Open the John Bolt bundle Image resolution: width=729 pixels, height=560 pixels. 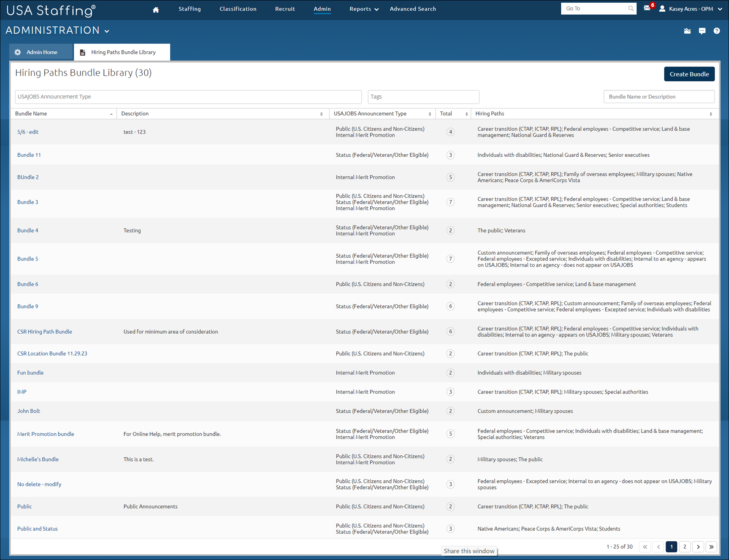pyautogui.click(x=29, y=411)
